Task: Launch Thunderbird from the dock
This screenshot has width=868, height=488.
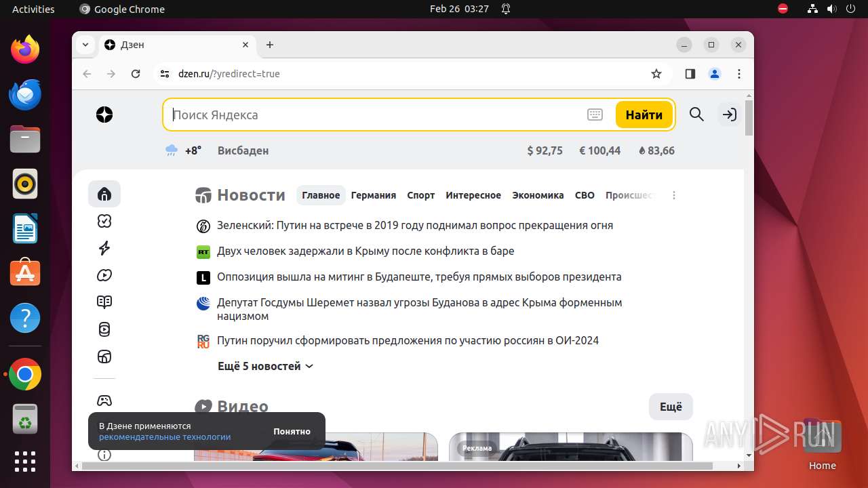Action: point(25,94)
